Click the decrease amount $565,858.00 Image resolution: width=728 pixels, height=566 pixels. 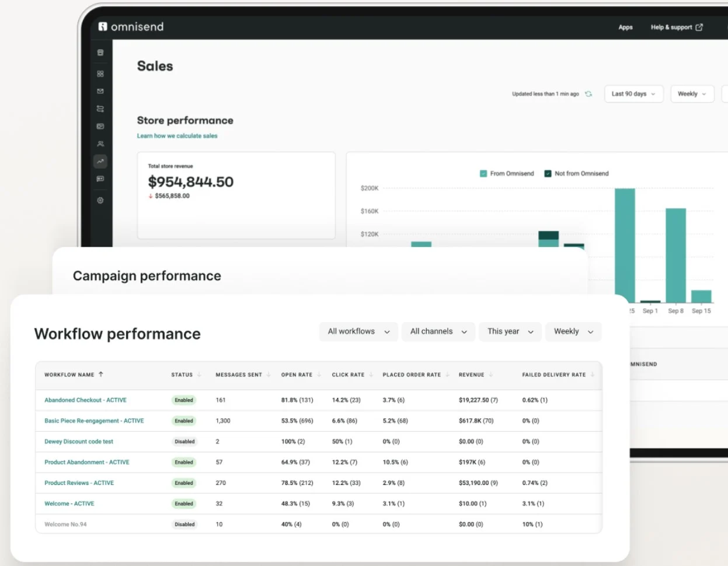(172, 196)
